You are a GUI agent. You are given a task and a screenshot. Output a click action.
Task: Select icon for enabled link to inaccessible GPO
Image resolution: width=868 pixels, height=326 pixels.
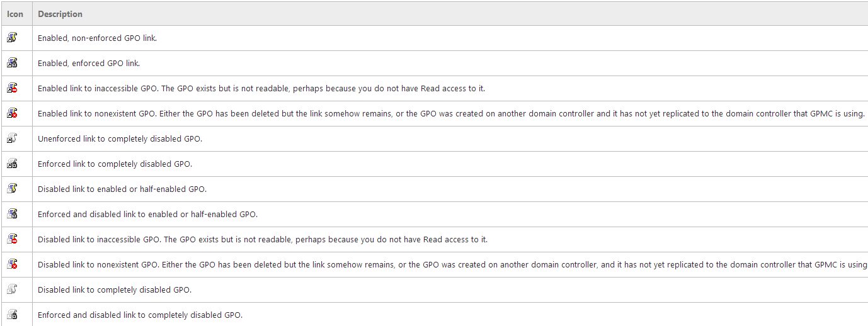(x=12, y=88)
